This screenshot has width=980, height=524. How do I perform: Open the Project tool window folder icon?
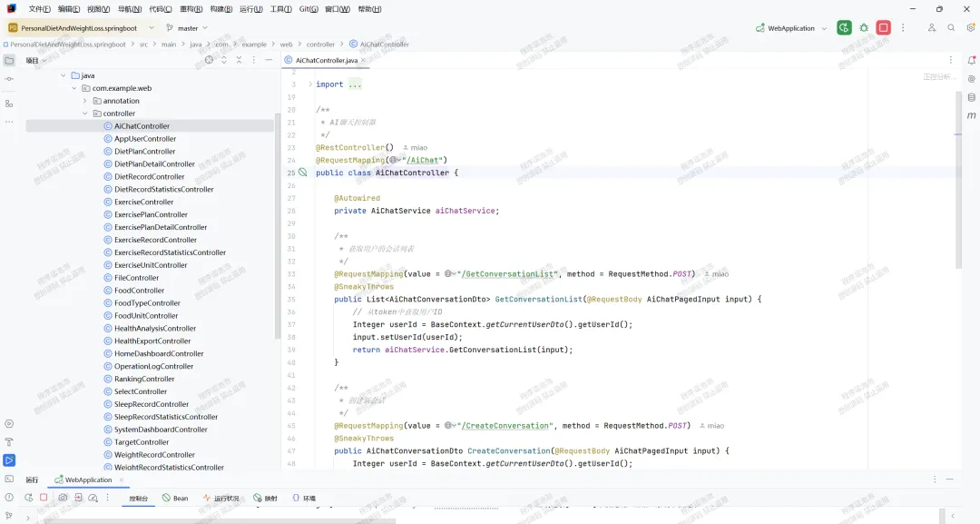pos(9,61)
